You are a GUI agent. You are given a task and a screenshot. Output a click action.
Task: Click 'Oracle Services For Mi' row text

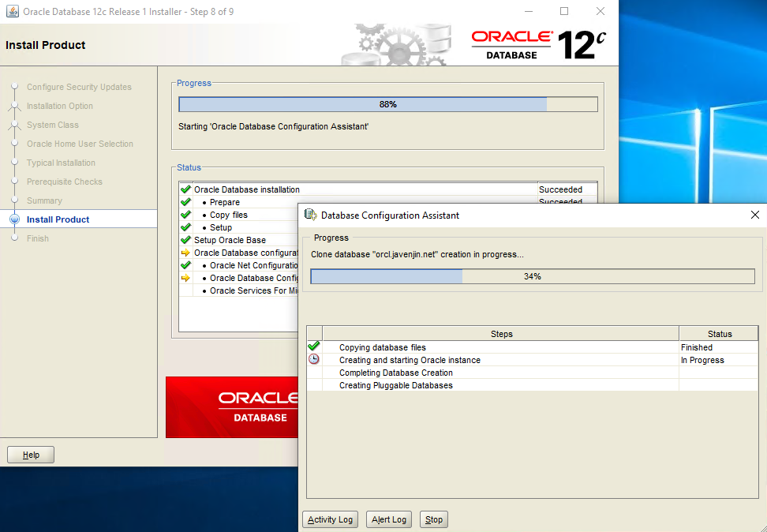click(x=254, y=290)
